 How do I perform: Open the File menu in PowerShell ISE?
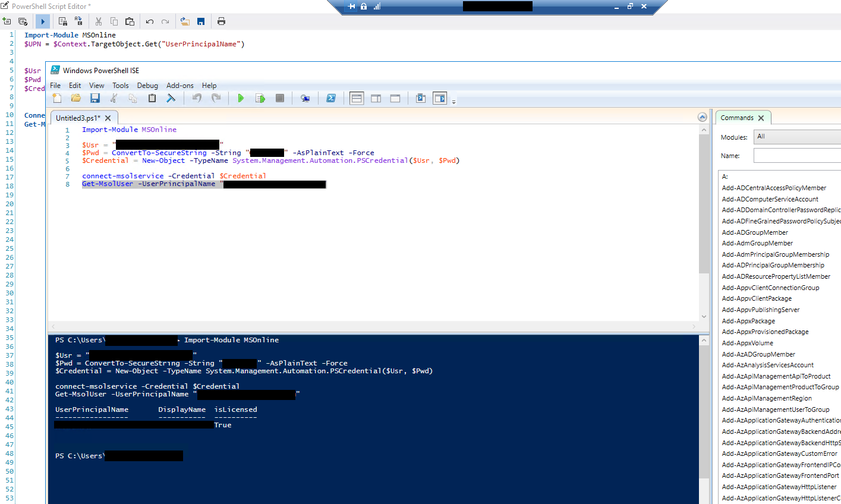point(55,86)
